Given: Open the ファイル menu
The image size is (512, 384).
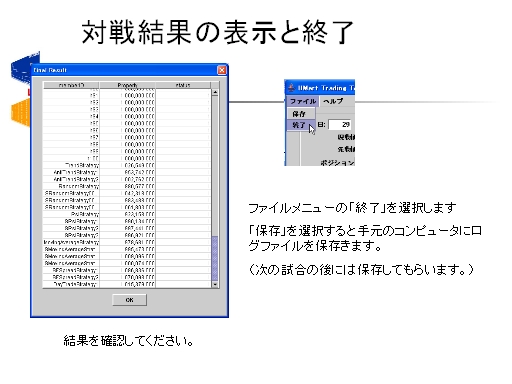Looking at the screenshot, I should coord(303,101).
